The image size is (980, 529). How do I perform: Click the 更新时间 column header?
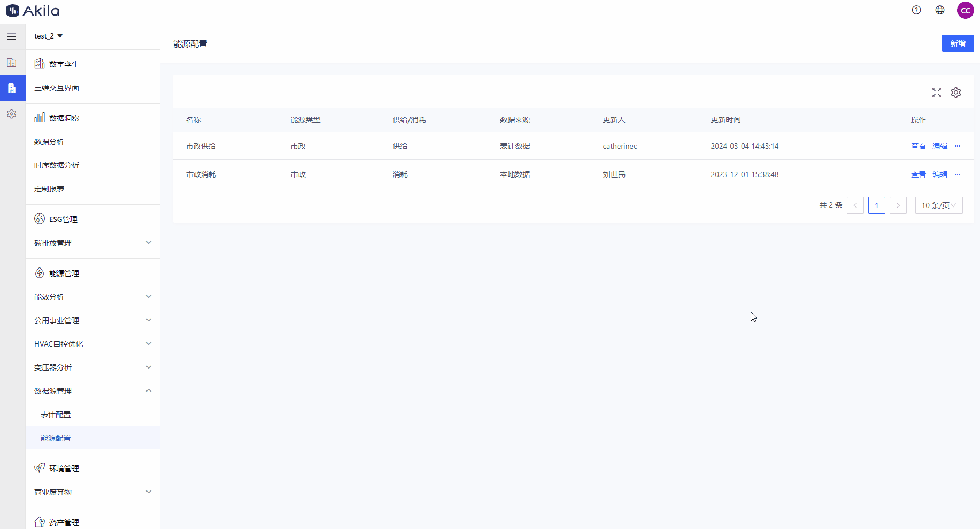pyautogui.click(x=726, y=120)
